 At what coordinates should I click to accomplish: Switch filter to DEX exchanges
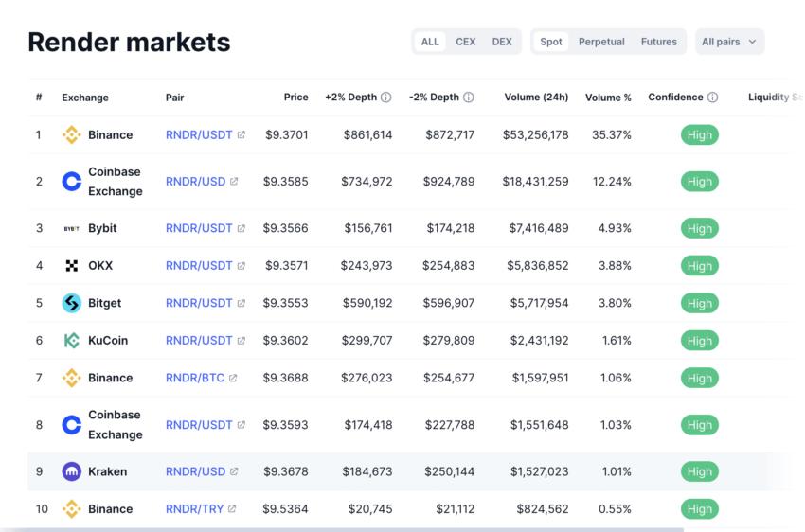click(x=502, y=42)
